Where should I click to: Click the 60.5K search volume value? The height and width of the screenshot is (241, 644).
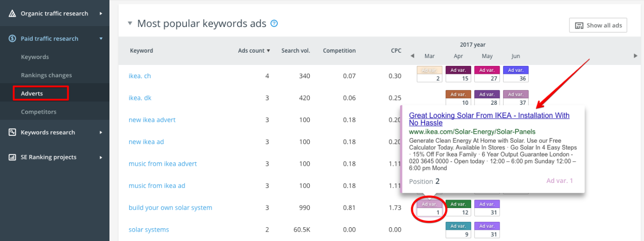301,230
